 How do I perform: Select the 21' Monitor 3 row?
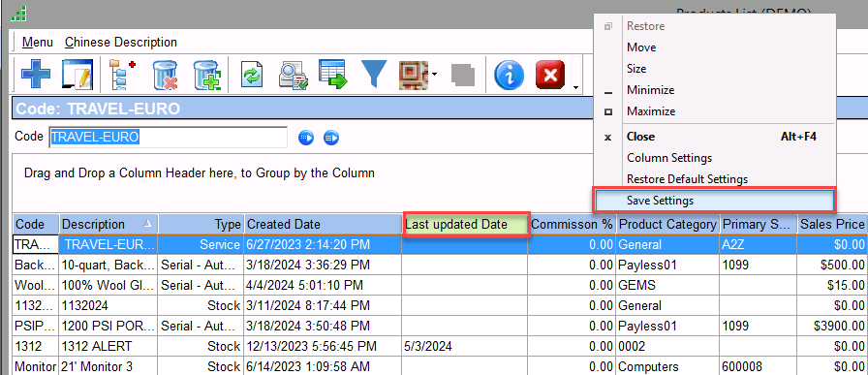[x=440, y=366]
